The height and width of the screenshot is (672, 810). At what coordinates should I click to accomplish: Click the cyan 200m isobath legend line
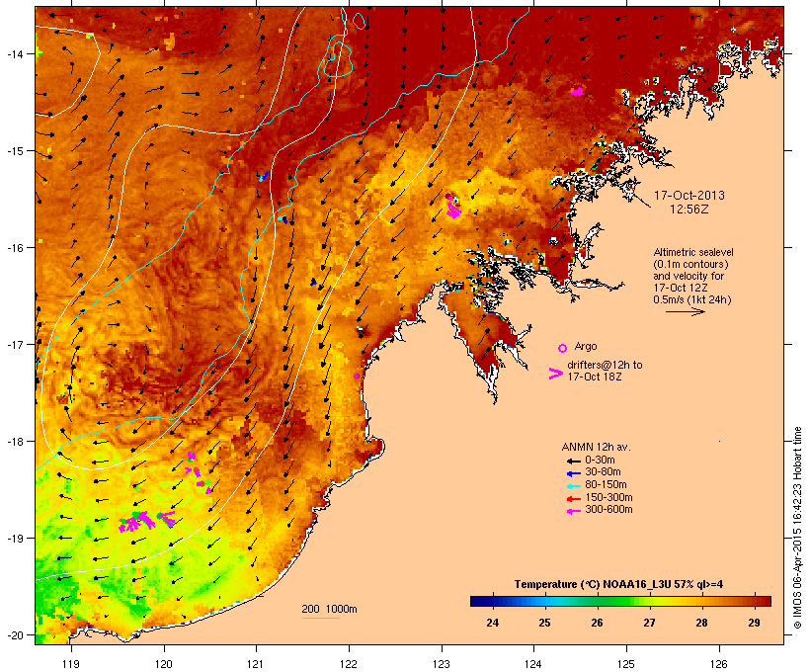320,619
